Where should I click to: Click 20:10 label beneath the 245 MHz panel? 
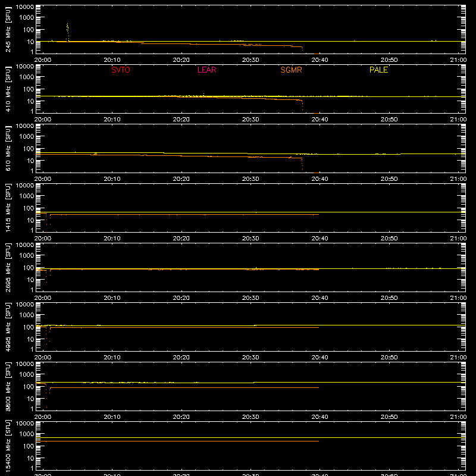click(x=112, y=60)
